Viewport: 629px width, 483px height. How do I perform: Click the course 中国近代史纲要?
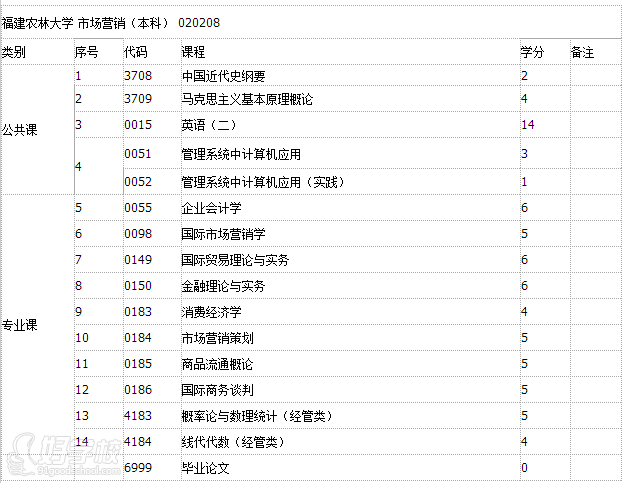[223, 76]
